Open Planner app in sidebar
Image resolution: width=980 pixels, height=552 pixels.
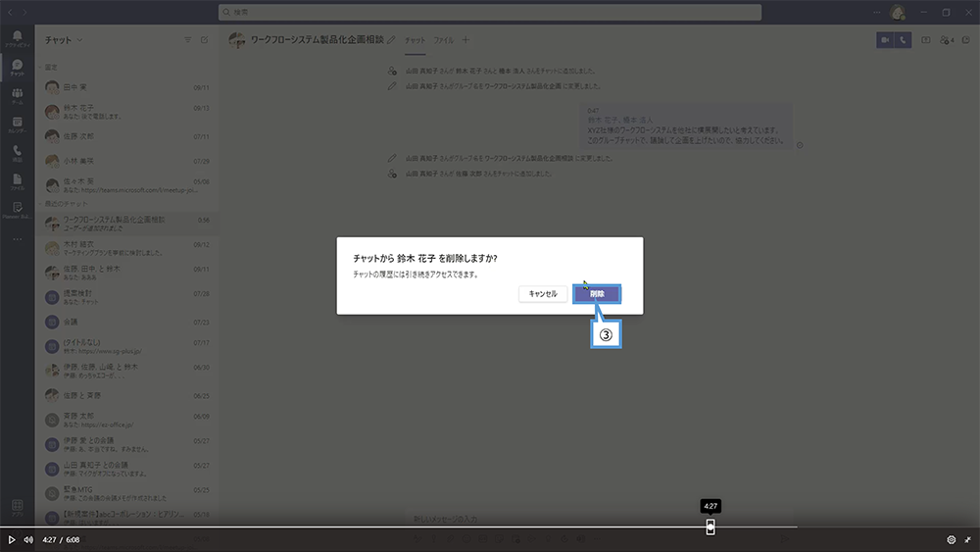click(x=17, y=210)
